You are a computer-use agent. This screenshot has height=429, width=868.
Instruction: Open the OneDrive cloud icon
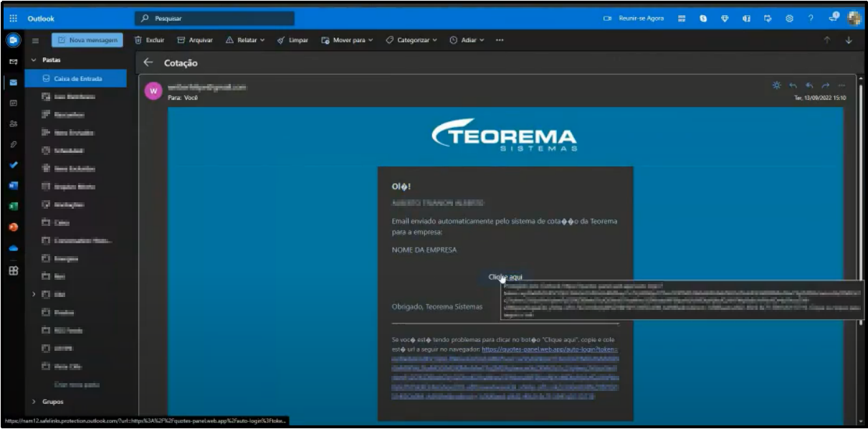coord(12,249)
